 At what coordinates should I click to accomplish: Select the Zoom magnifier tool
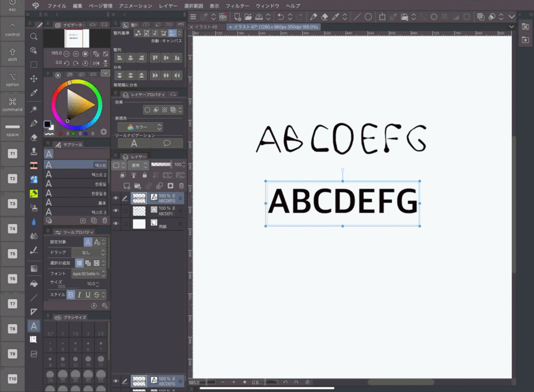tap(34, 36)
